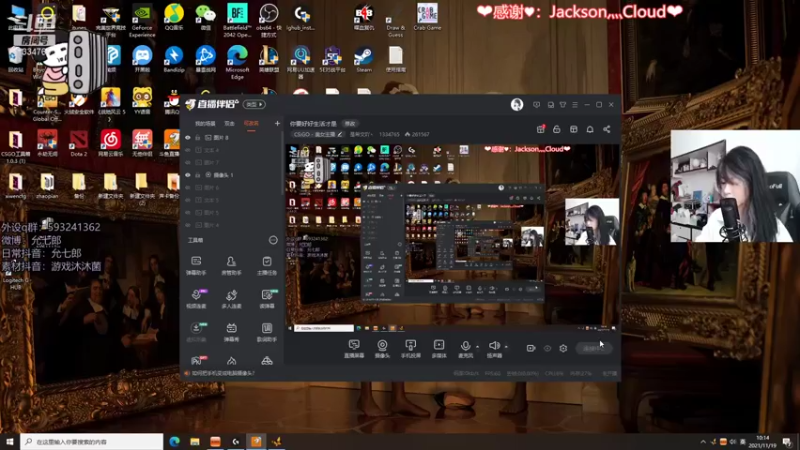Image resolution: width=800 pixels, height=450 pixels.
Task: Show the 图片 7 layer
Action: 188,162
